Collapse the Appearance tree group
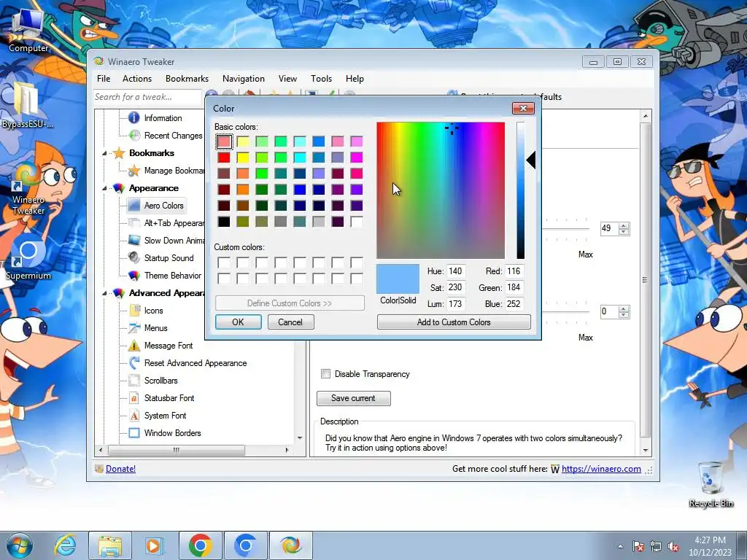This screenshot has height=560, width=747. point(104,188)
